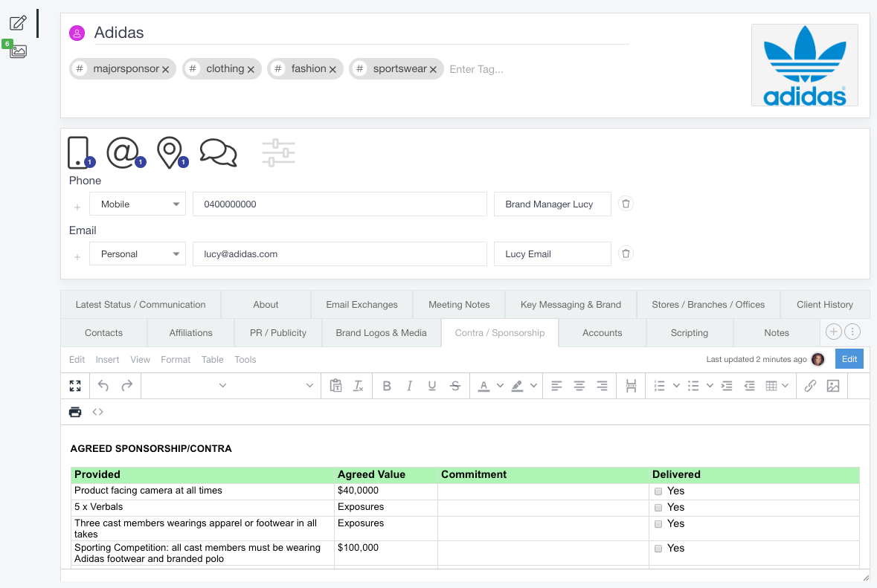Delete the Mobile phone row with trash icon
Viewport: 877px width, 588px height.
click(x=626, y=204)
